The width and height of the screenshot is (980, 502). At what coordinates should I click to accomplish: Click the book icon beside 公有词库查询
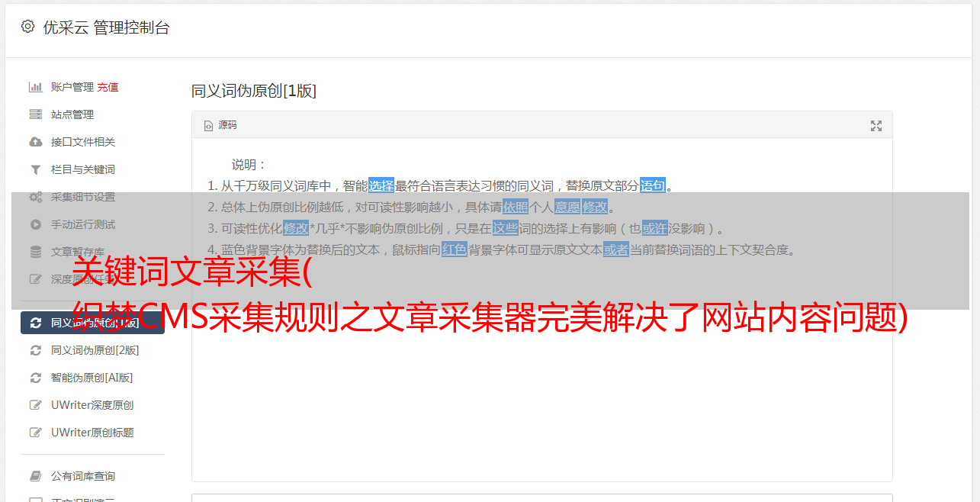(x=35, y=476)
